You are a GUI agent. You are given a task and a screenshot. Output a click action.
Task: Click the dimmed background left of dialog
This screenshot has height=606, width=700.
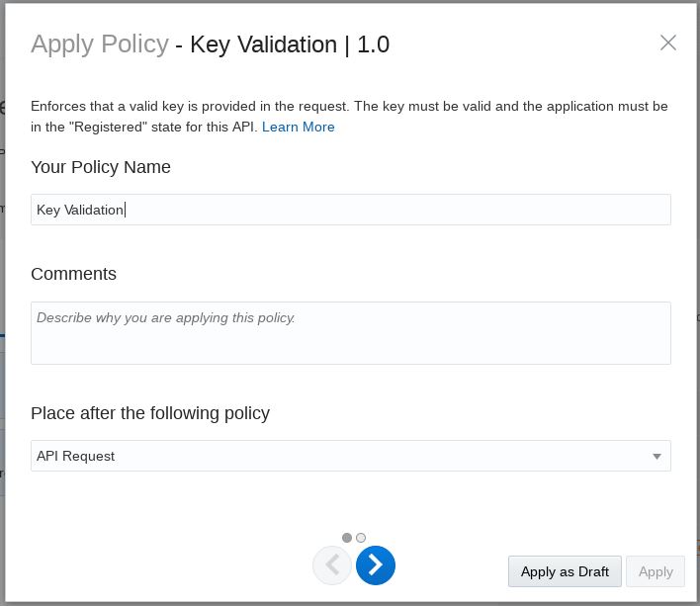coord(2,297)
